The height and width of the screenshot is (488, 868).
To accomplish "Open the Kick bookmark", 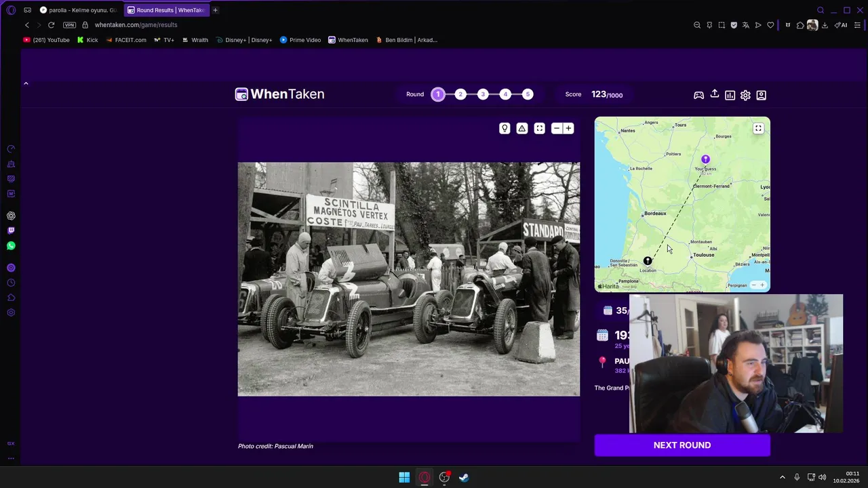I will point(87,40).
